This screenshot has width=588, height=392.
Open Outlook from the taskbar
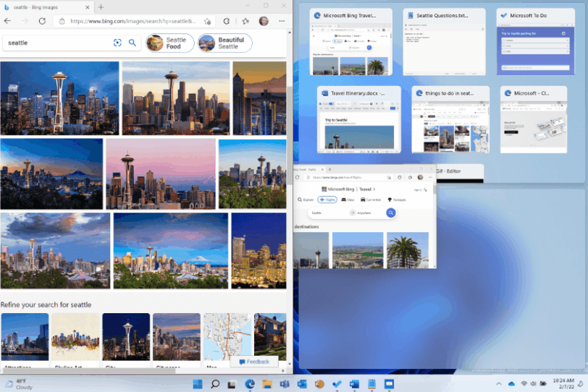pos(302,384)
